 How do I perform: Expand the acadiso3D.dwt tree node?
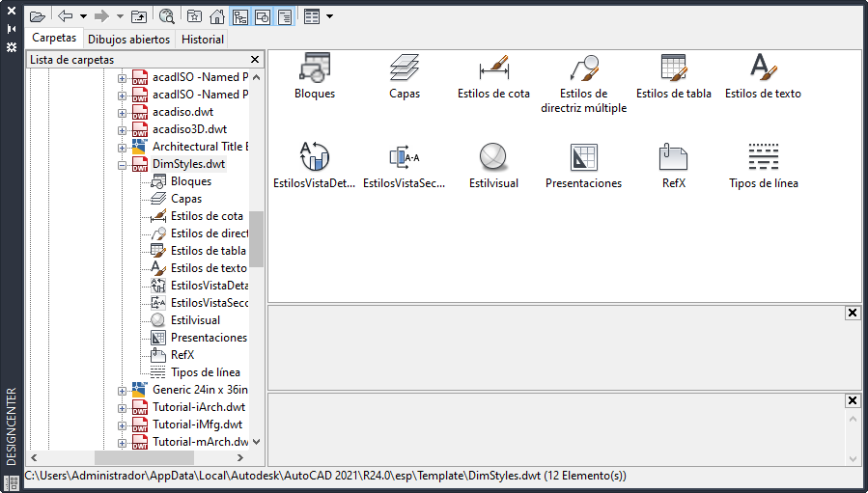tap(122, 130)
